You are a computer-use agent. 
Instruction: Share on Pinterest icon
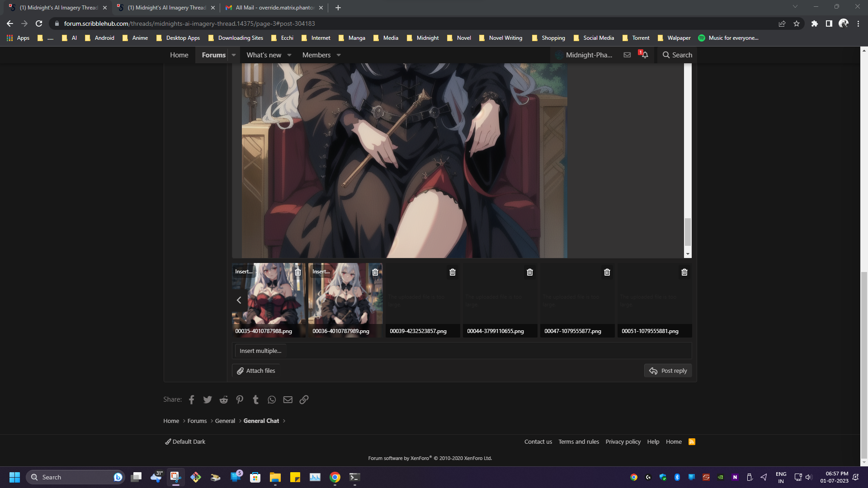(x=240, y=399)
